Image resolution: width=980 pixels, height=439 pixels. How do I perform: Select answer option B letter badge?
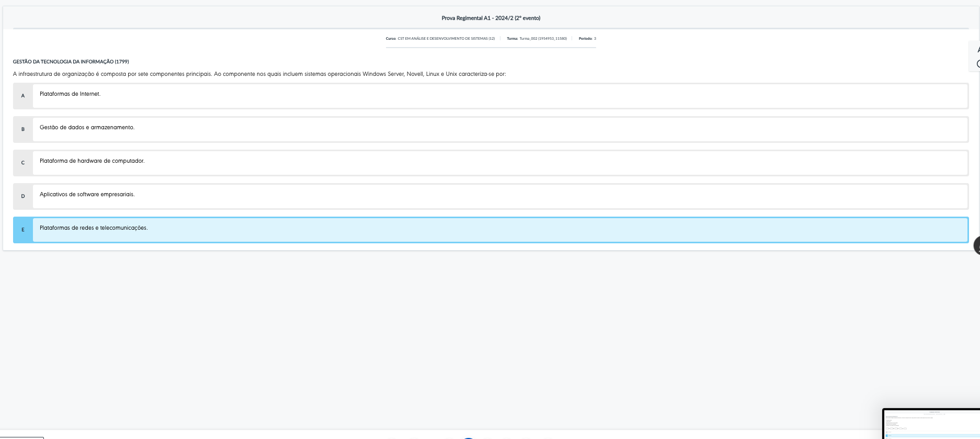[x=23, y=129]
